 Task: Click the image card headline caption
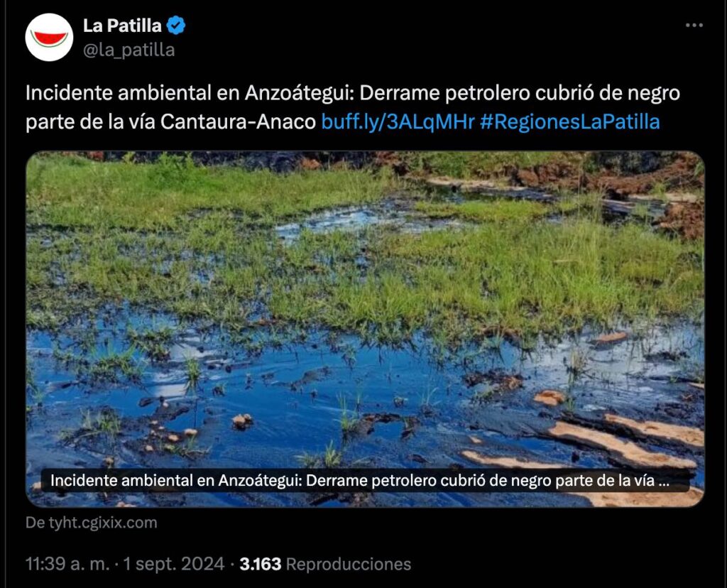(360, 481)
